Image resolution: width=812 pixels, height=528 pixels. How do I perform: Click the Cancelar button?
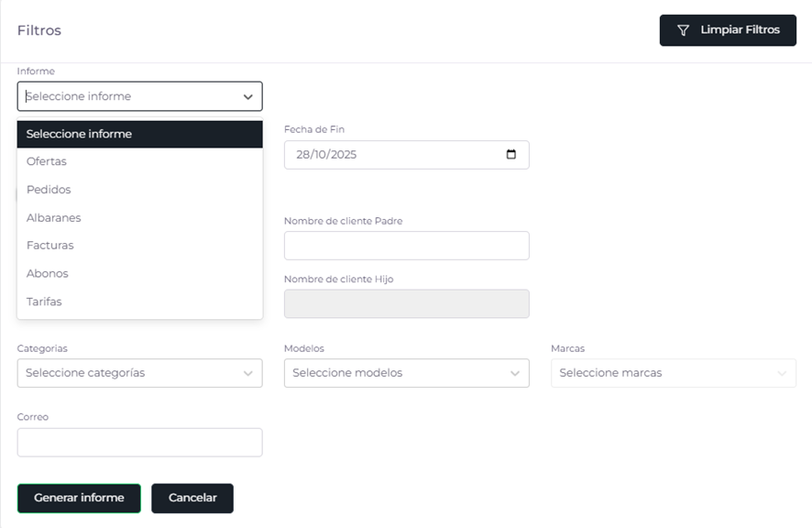tap(192, 498)
